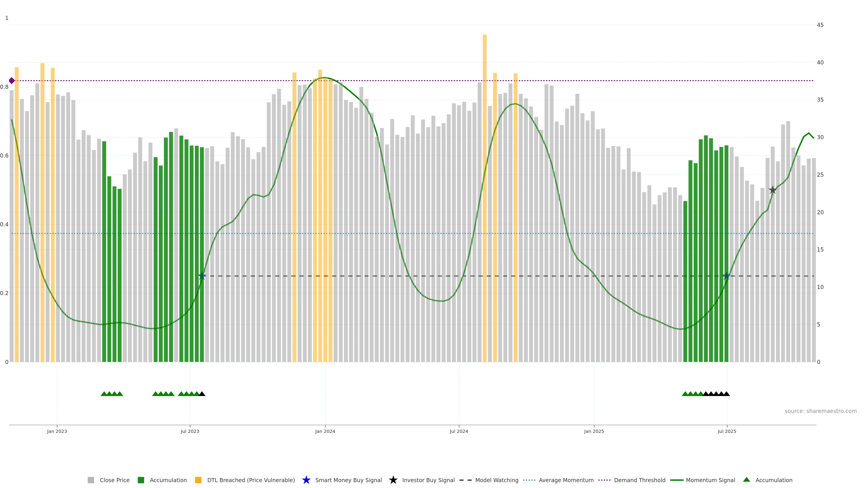Click the blue Smart Money Buy Signal star in the legend
Image resolution: width=868 pixels, height=488 pixels.
click(x=306, y=480)
